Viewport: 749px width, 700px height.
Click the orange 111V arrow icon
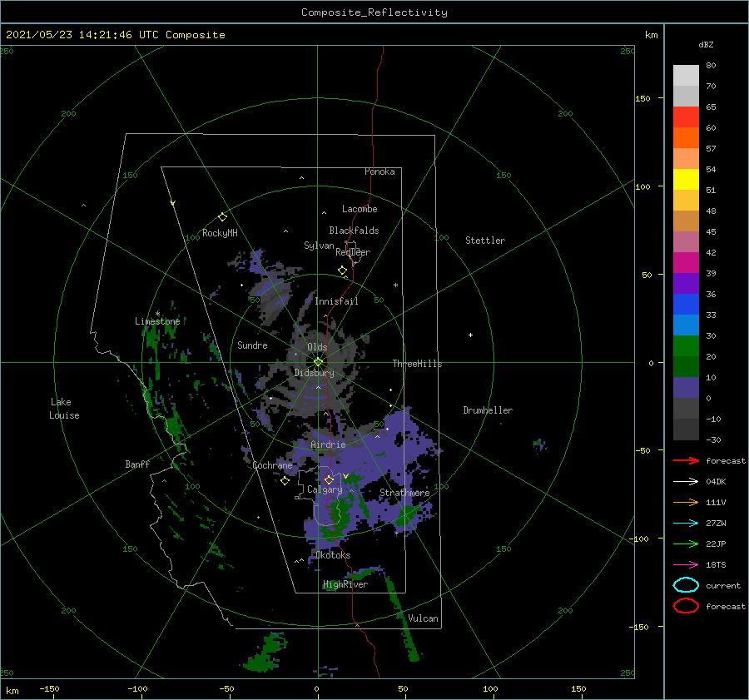(686, 502)
